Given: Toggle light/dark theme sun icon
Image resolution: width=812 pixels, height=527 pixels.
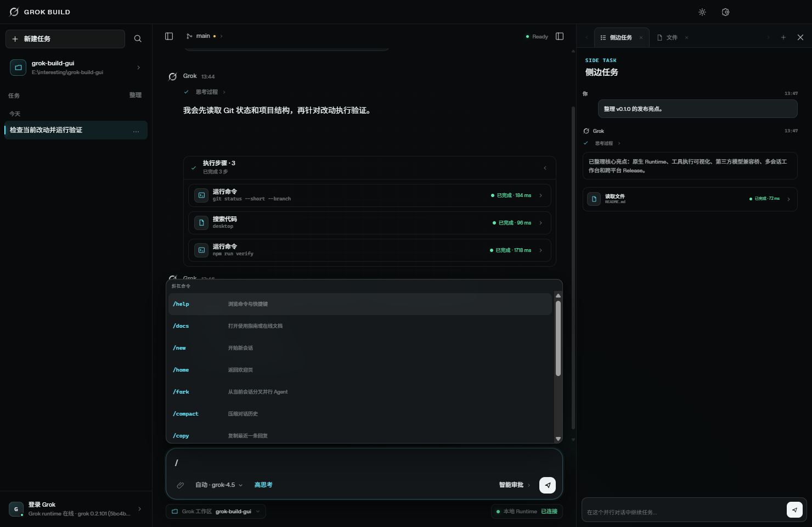Looking at the screenshot, I should point(702,12).
